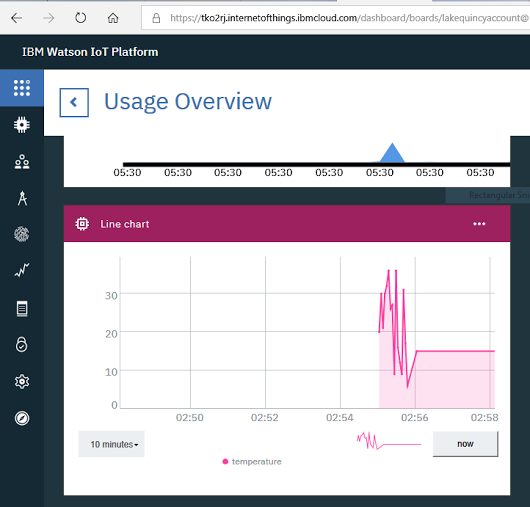This screenshot has height=507, width=530.
Task: Reload the page with browser refresh button
Action: (x=80, y=18)
